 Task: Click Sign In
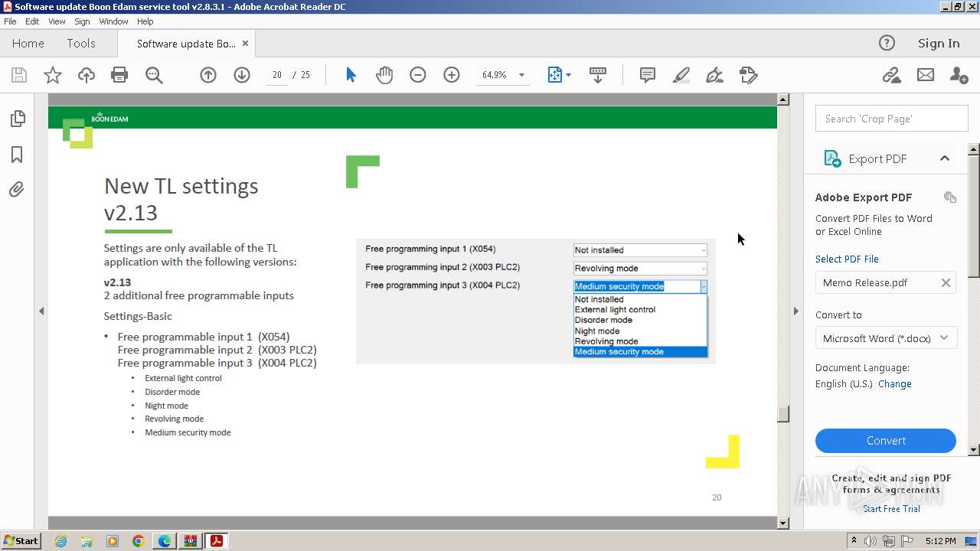click(939, 43)
